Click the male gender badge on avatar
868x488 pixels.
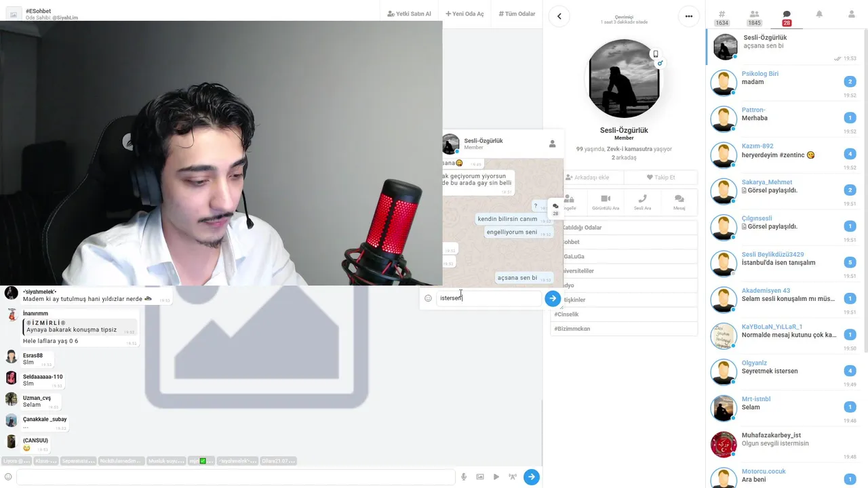tap(660, 63)
